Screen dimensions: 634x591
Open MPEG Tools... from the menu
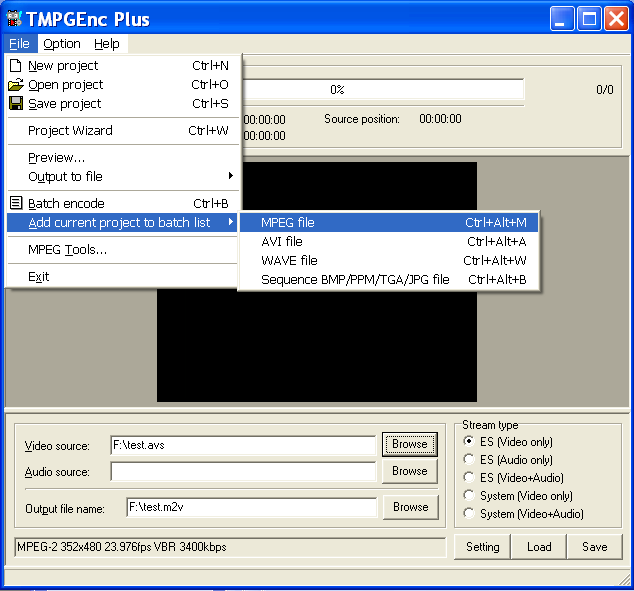tap(123, 249)
